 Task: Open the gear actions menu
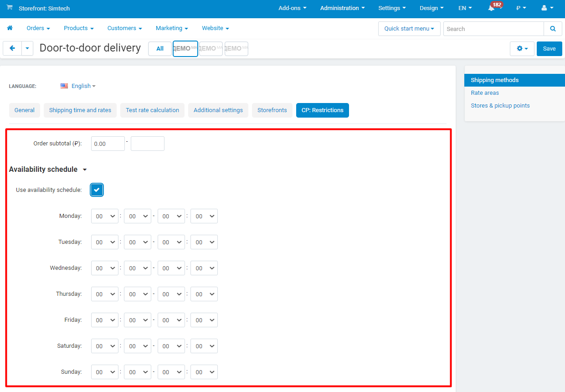[522, 48]
